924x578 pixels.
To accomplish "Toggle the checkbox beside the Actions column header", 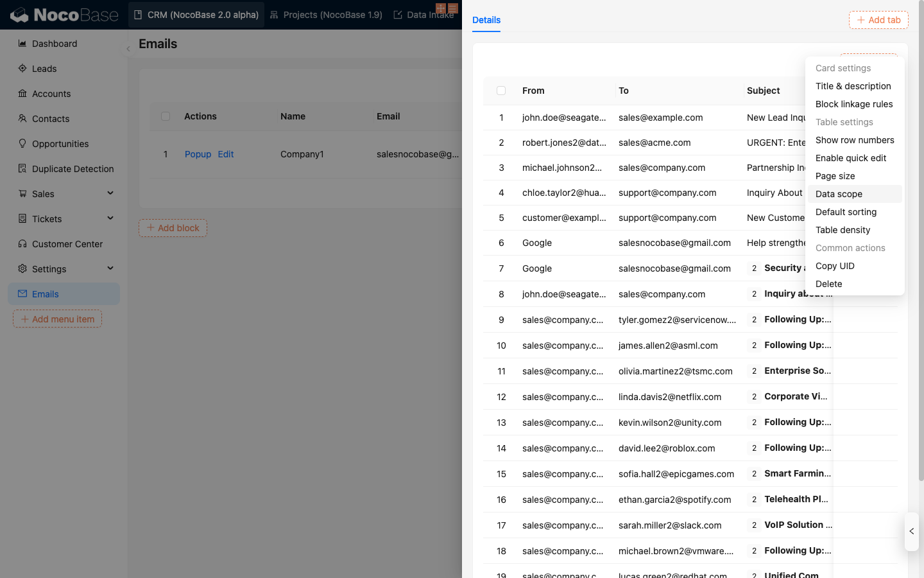I will [166, 116].
